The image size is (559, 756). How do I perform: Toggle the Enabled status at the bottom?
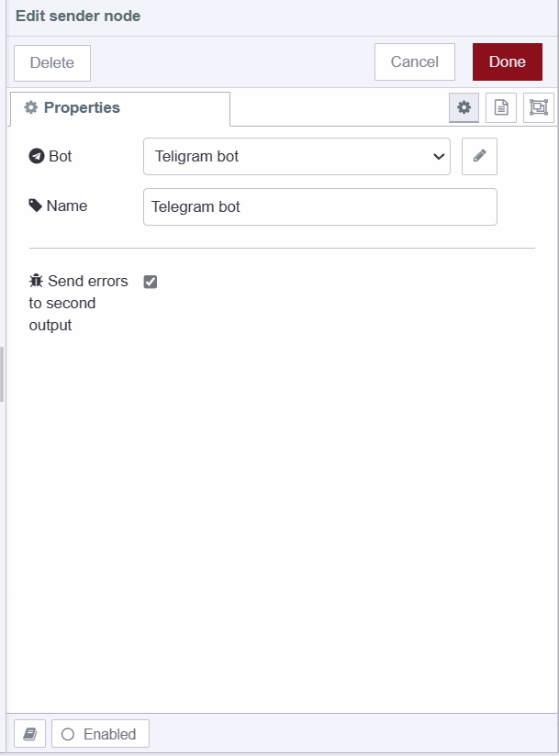(100, 733)
